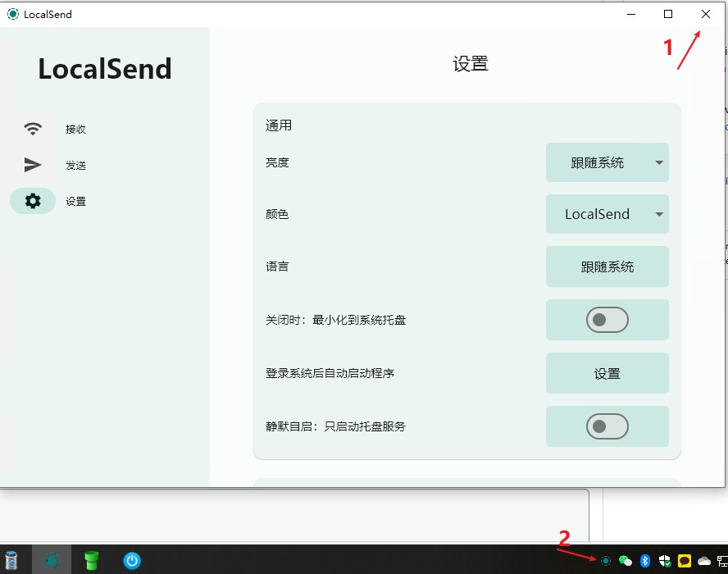Open the color theme dropdown showing LocalSend
The height and width of the screenshot is (574, 728).
[x=607, y=214]
